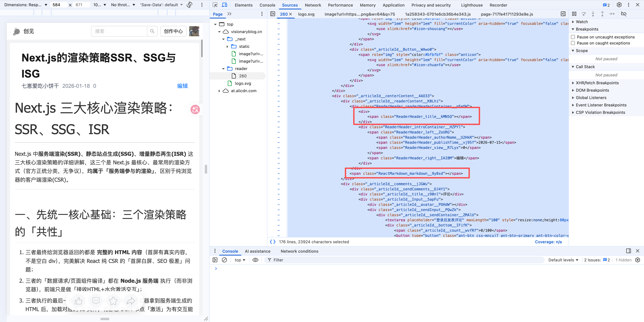644x322 pixels.
Task: Toggle the console sidebar icon
Action: 215,260
